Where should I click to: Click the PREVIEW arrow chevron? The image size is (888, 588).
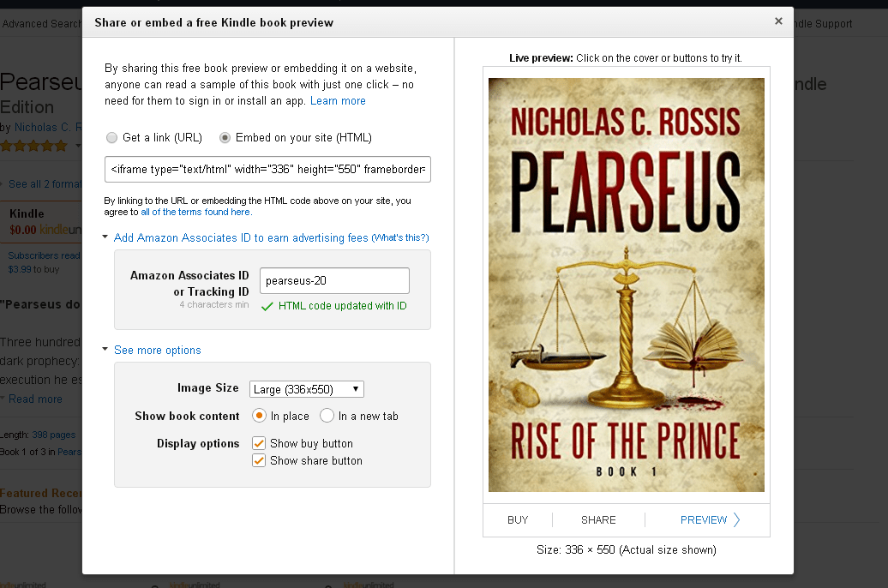(737, 519)
